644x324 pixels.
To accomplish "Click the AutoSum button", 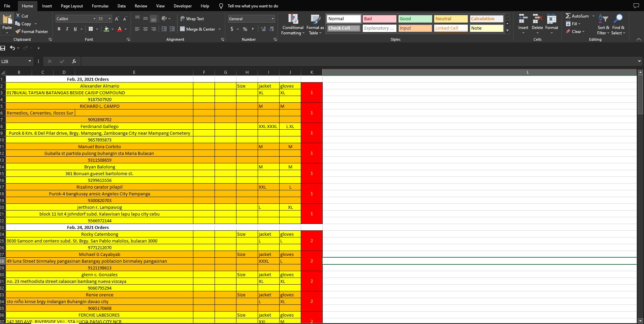I will [577, 16].
